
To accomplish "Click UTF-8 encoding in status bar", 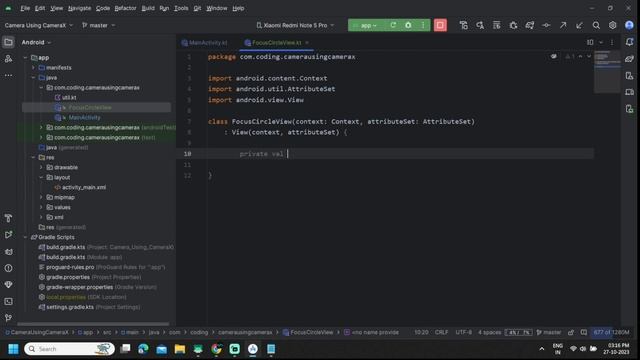I will pyautogui.click(x=464, y=332).
